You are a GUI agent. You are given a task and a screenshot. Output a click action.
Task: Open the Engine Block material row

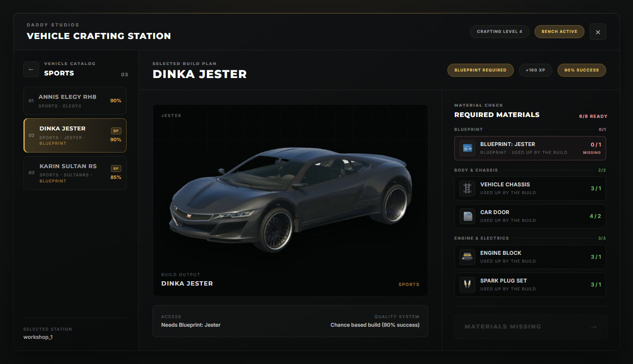[x=530, y=257]
